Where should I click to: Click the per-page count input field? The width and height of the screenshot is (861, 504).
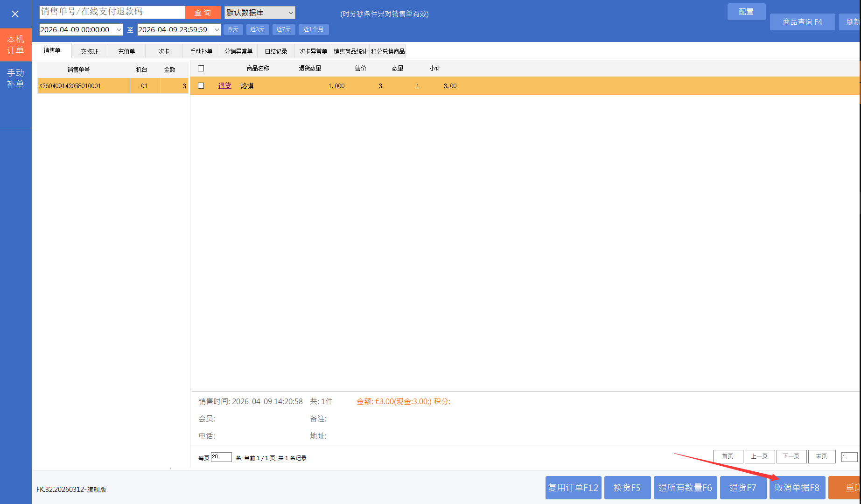(x=221, y=457)
